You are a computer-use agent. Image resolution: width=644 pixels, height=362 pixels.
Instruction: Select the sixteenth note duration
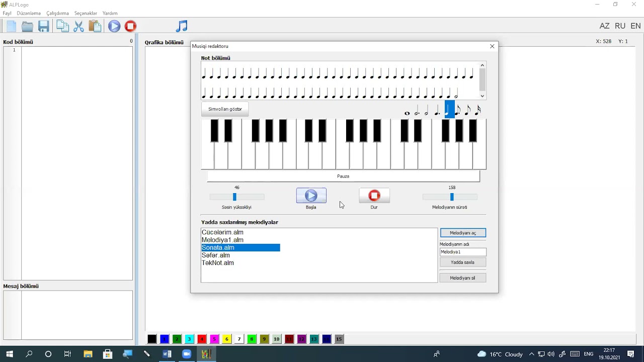[478, 110]
